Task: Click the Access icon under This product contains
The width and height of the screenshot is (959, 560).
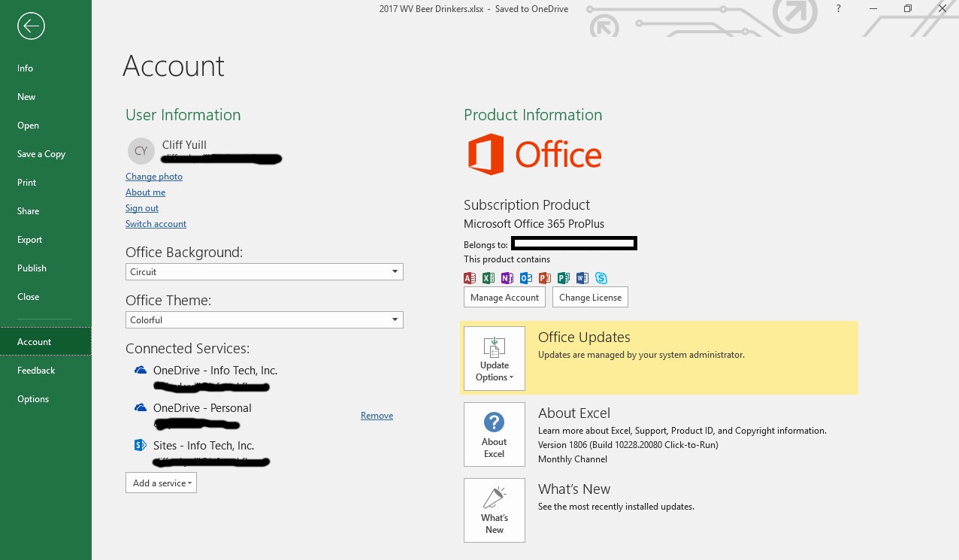Action: point(470,278)
